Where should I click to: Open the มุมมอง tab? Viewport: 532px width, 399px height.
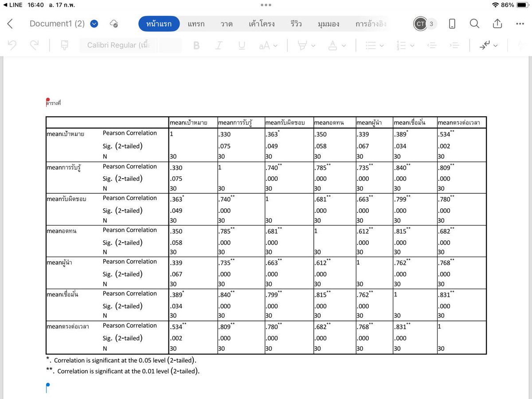click(x=329, y=24)
